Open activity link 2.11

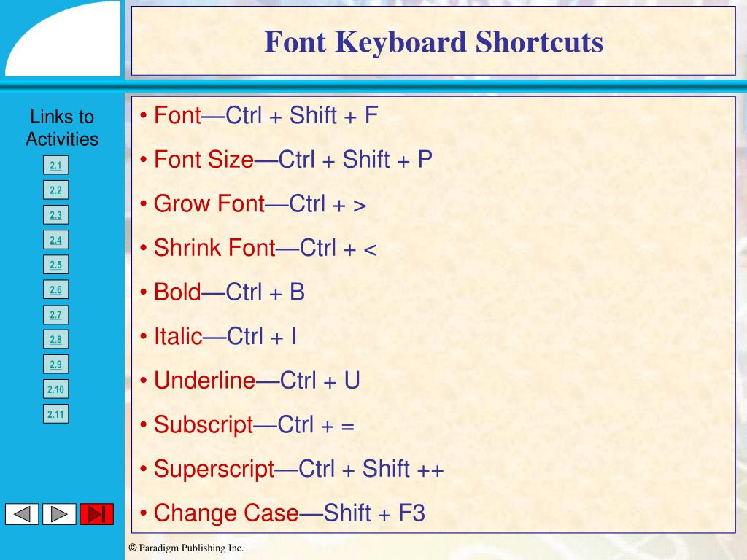click(x=55, y=414)
